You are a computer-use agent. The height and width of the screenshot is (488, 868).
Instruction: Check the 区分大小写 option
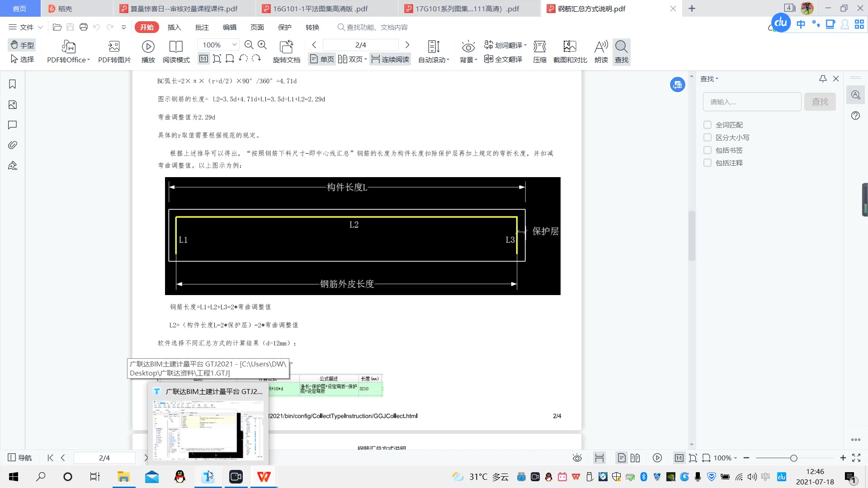pyautogui.click(x=708, y=137)
